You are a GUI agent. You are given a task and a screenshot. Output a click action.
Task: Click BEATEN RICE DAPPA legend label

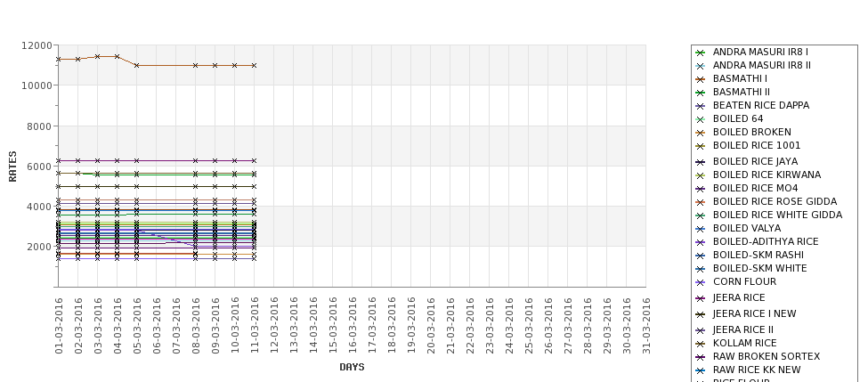(x=760, y=105)
